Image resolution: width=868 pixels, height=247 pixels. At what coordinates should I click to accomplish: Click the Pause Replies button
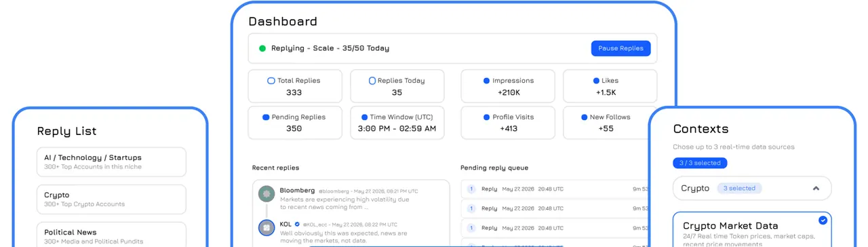(620, 48)
